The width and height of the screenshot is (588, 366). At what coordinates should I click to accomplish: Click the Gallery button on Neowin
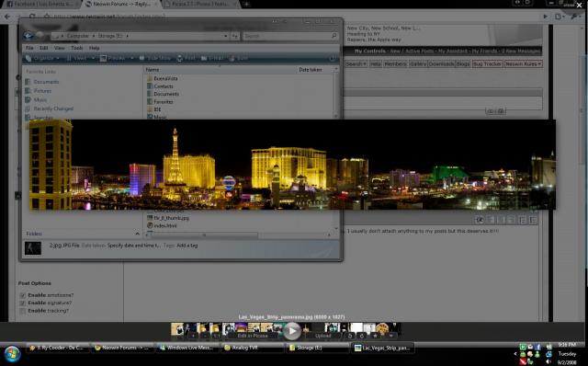point(418,63)
